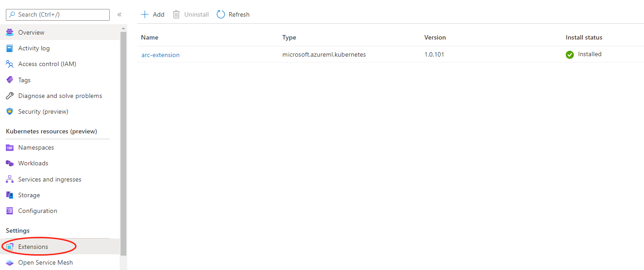Screen dimensions: 644x270
Task: Click the Storage icon in Kubernetes resources
Action: [x=10, y=195]
